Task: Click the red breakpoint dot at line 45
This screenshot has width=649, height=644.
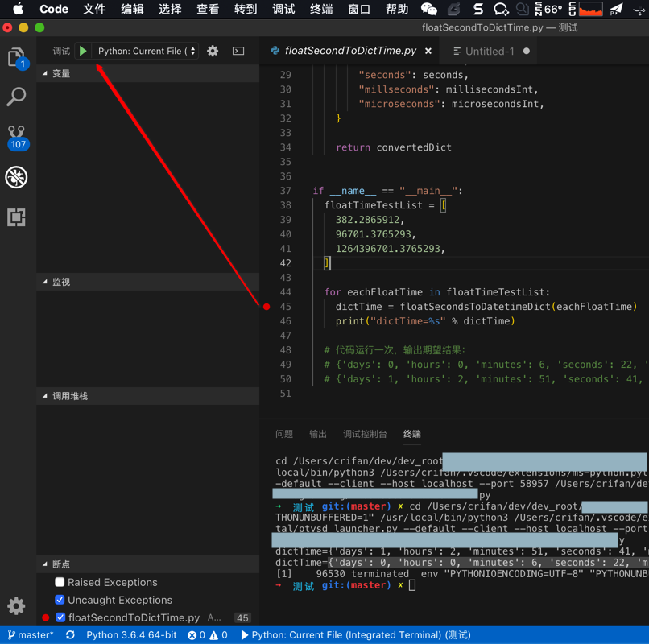Action: pyautogui.click(x=267, y=307)
